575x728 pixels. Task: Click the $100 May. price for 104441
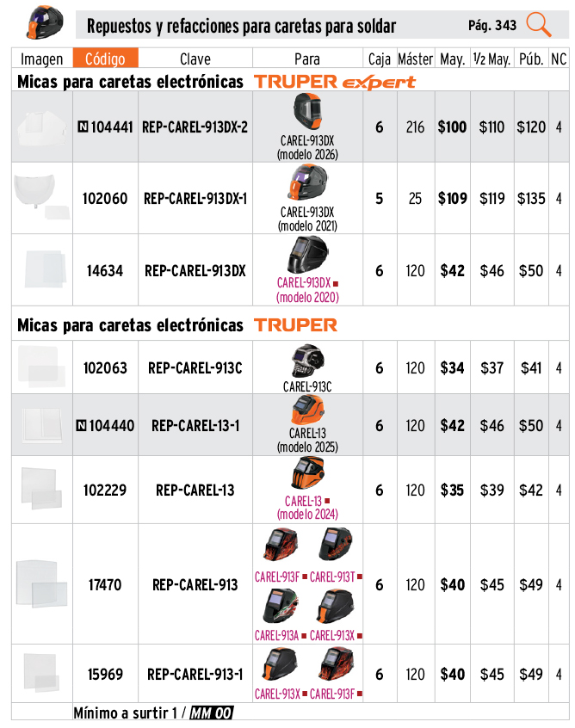tap(452, 127)
